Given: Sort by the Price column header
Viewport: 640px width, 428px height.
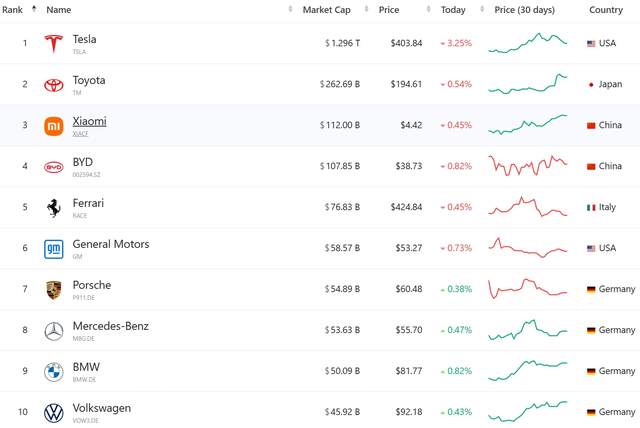Looking at the screenshot, I should coord(389,10).
